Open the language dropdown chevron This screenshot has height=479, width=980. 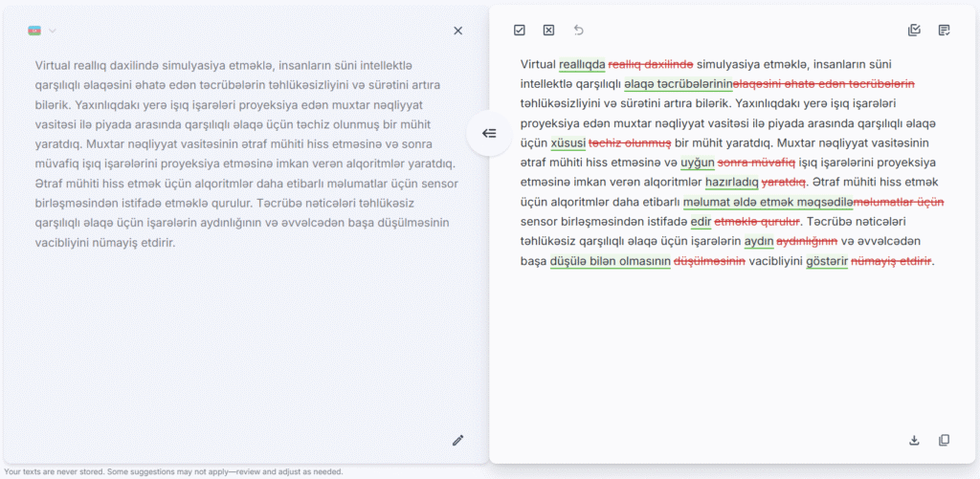point(53,31)
